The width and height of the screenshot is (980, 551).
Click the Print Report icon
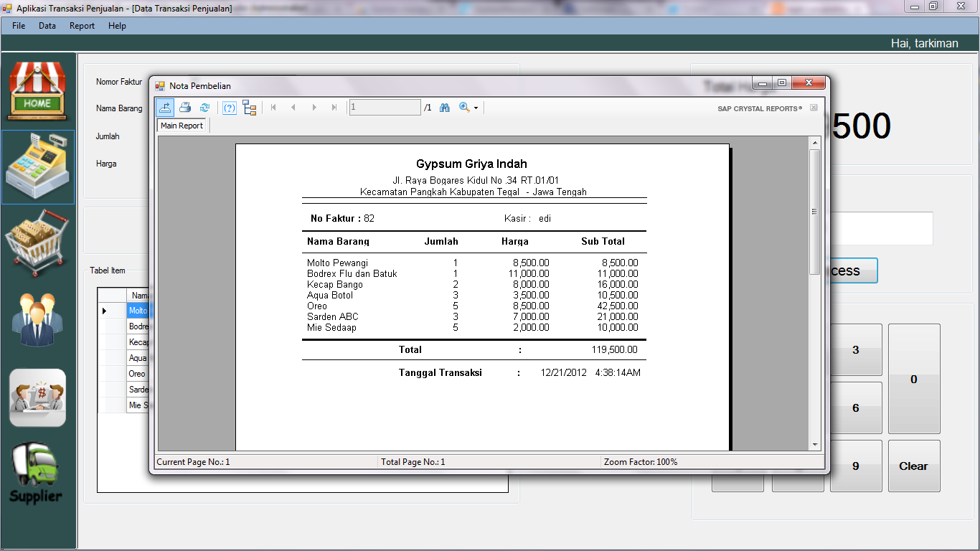coord(185,108)
